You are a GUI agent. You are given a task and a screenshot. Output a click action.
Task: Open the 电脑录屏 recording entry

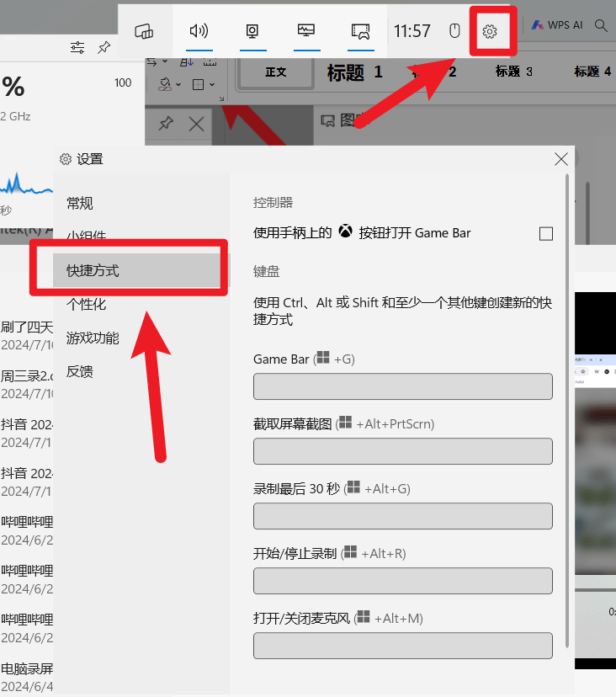point(27,678)
